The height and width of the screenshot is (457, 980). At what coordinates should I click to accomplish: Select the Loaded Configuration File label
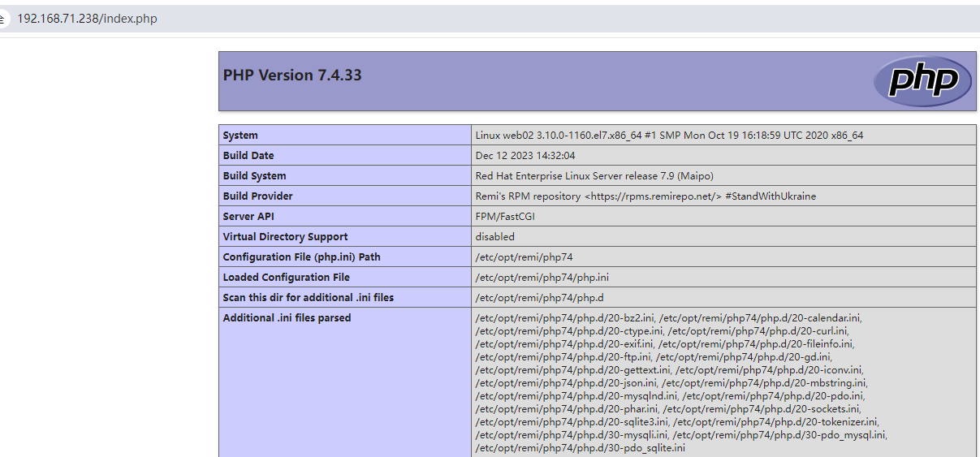[x=286, y=278]
